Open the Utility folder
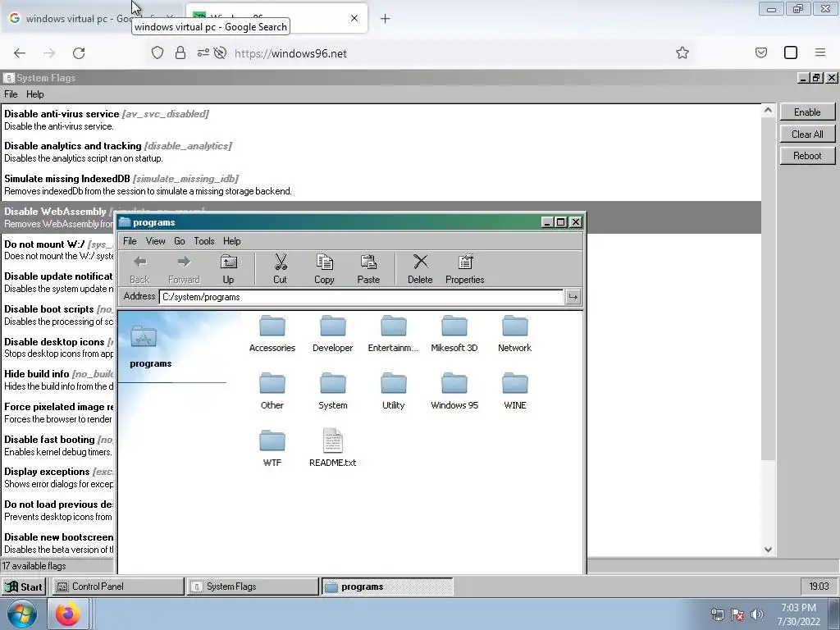Screen dimensions: 840x630 tap(393, 390)
